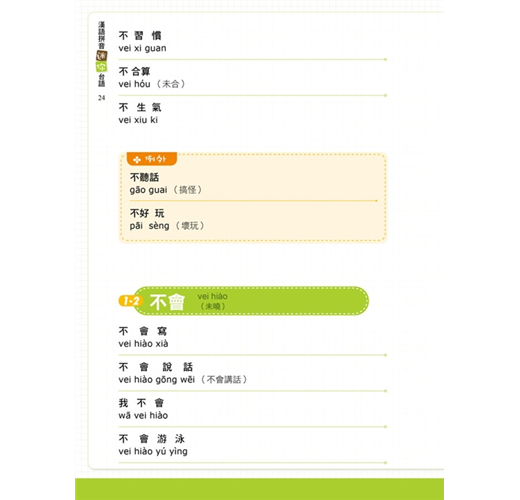Click the phrase vei xi guan
This screenshot has height=500, width=520.
click(142, 48)
